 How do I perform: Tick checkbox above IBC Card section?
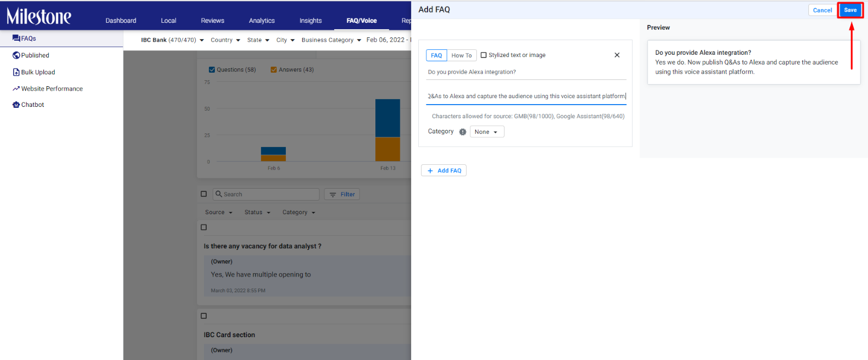[x=204, y=316]
